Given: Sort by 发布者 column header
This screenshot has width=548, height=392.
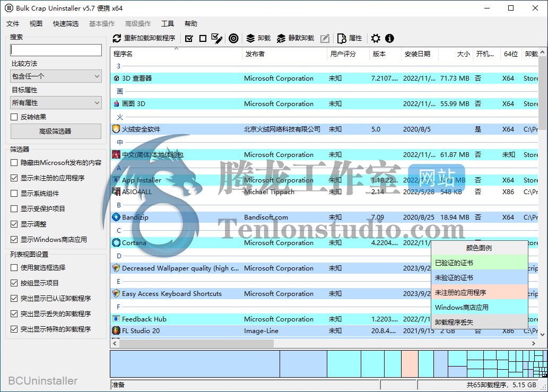Looking at the screenshot, I should (284, 54).
